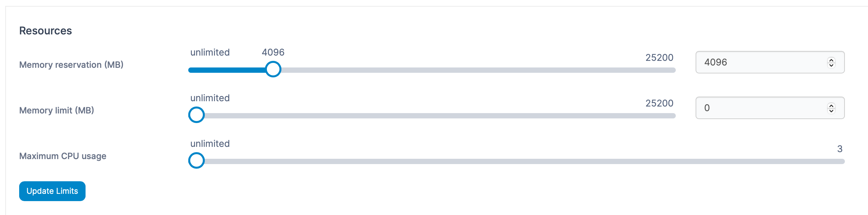Click the Memory reservation slider handle

tap(273, 69)
